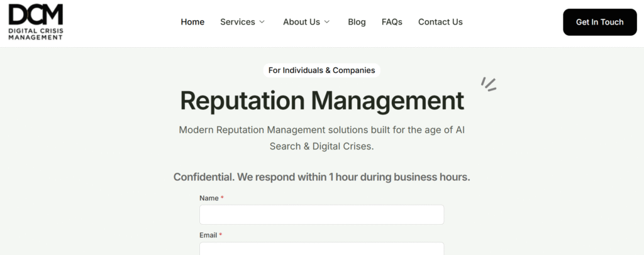Click the Name input field
The image size is (644, 255).
[x=321, y=215]
